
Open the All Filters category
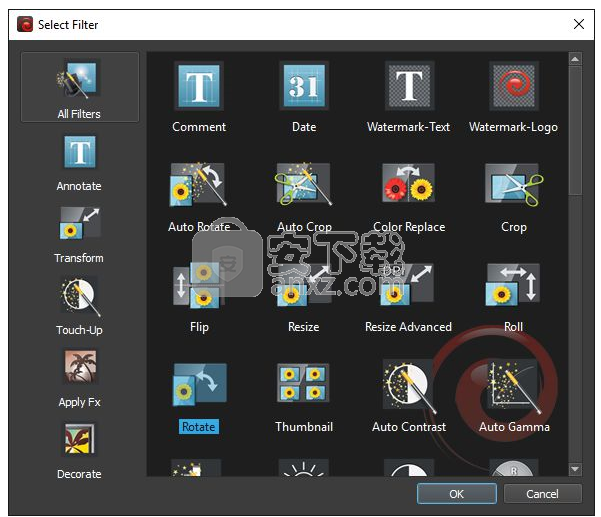click(79, 88)
